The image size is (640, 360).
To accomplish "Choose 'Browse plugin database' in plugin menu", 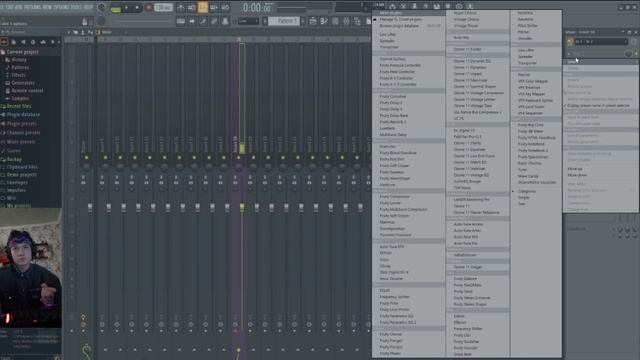I will (399, 26).
